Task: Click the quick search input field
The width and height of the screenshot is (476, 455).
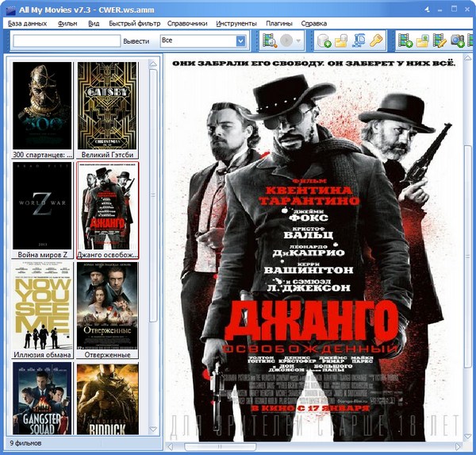Action: pyautogui.click(x=66, y=40)
